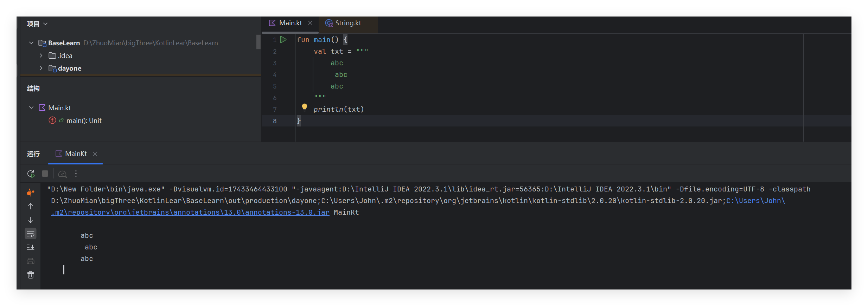The width and height of the screenshot is (868, 306).
Task: Run main function from gutter icon
Action: (283, 40)
